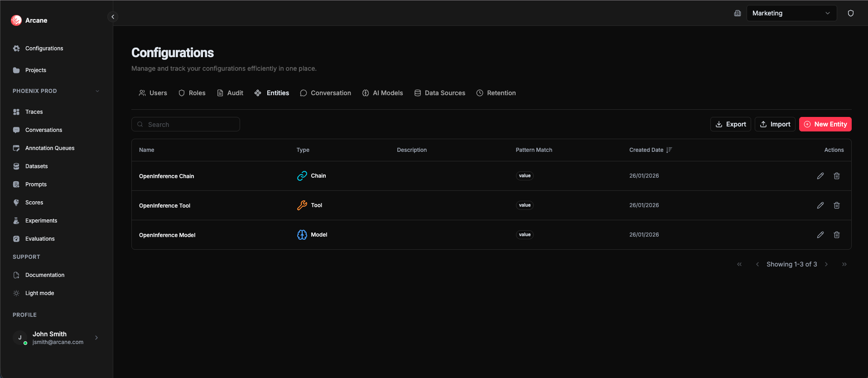Go to the last page of results
The width and height of the screenshot is (868, 378).
pos(844,264)
